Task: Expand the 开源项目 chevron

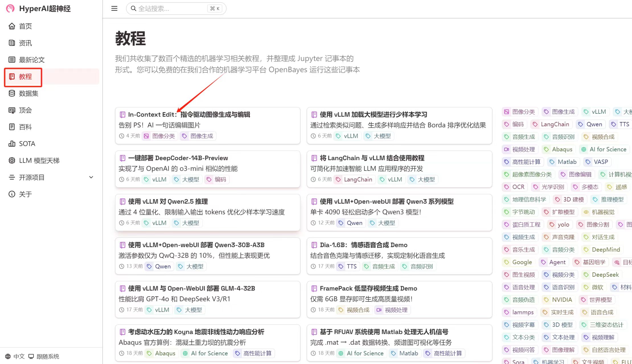Action: (91, 177)
